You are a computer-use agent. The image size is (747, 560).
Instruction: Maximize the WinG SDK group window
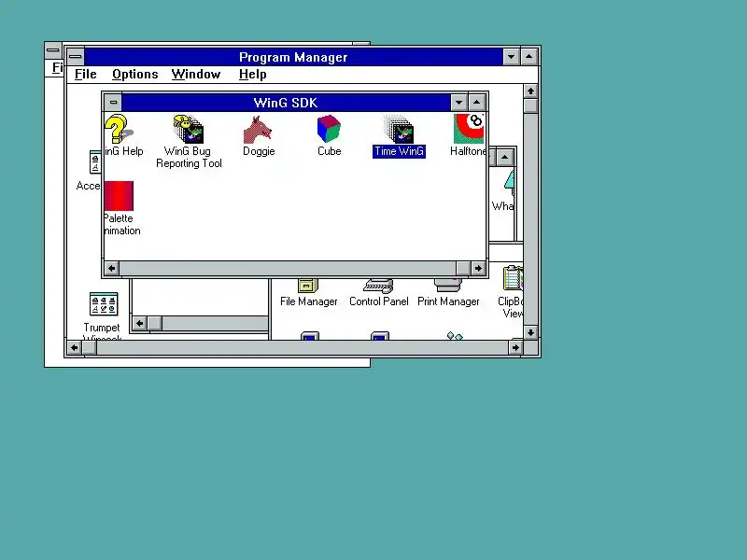coord(477,103)
